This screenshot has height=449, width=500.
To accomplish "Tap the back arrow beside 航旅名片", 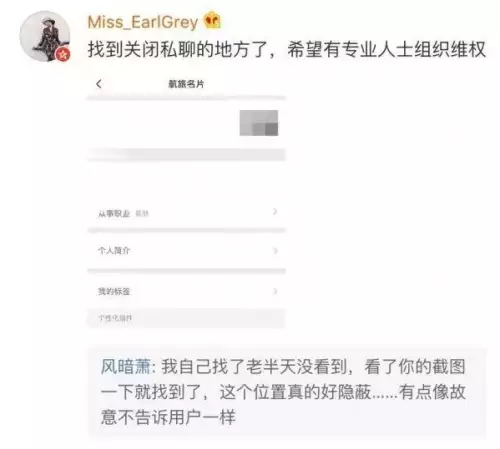I will tap(99, 84).
